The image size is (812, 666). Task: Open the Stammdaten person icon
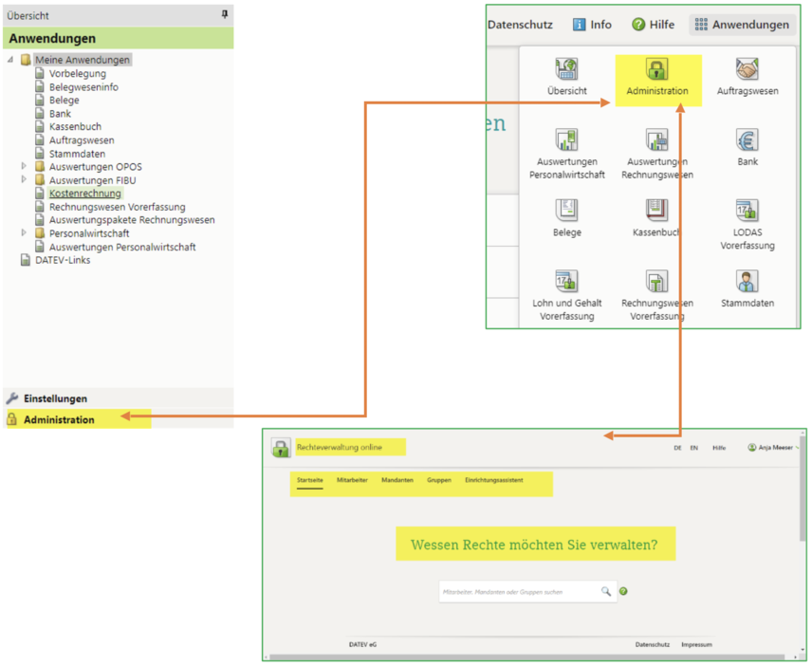click(x=747, y=281)
